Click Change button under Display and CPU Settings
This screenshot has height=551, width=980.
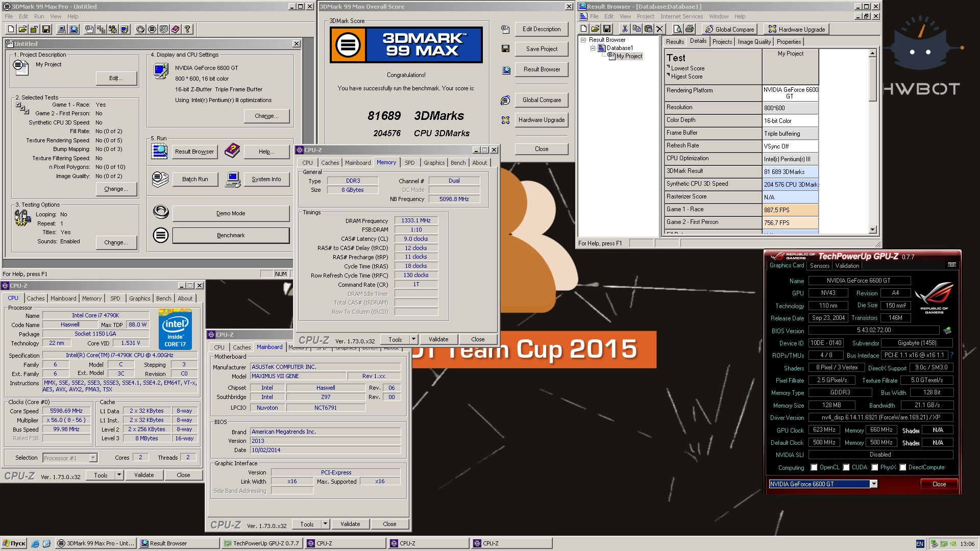coord(267,116)
